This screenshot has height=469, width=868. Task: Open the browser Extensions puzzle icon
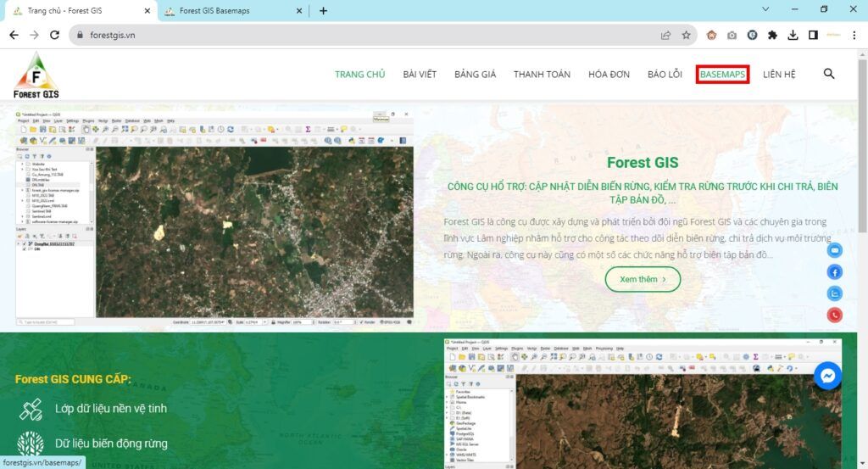pyautogui.click(x=772, y=35)
